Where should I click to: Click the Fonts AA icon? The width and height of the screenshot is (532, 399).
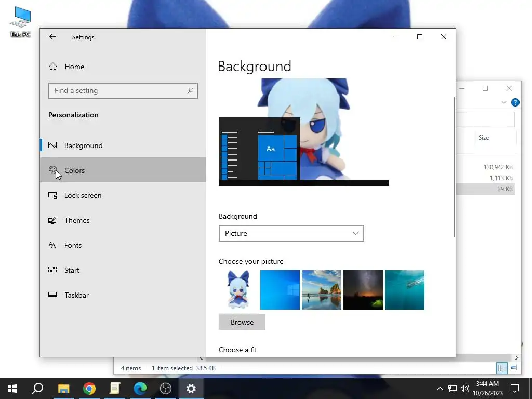click(52, 245)
